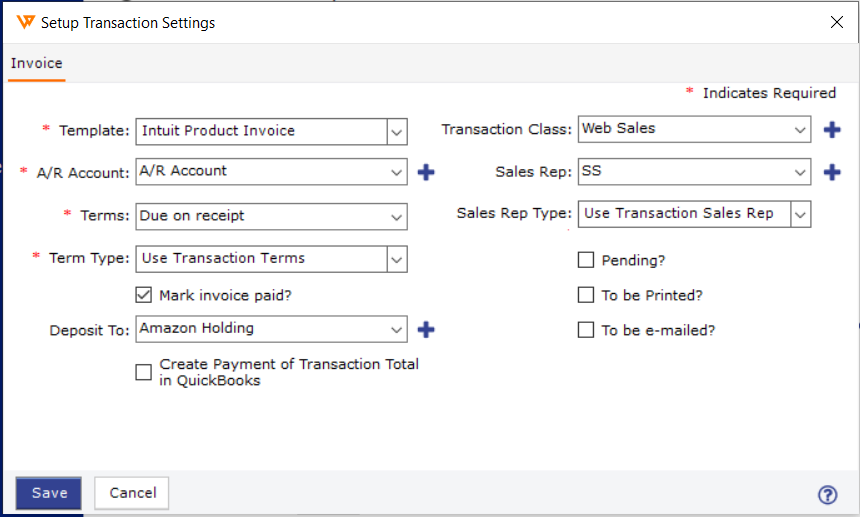The height and width of the screenshot is (517, 860).
Task: Open Deposit To dropdown showing Amazon Holding
Action: [x=271, y=329]
